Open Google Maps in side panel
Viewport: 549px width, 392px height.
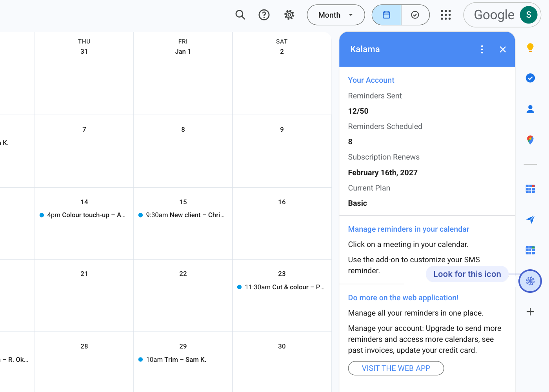point(530,140)
